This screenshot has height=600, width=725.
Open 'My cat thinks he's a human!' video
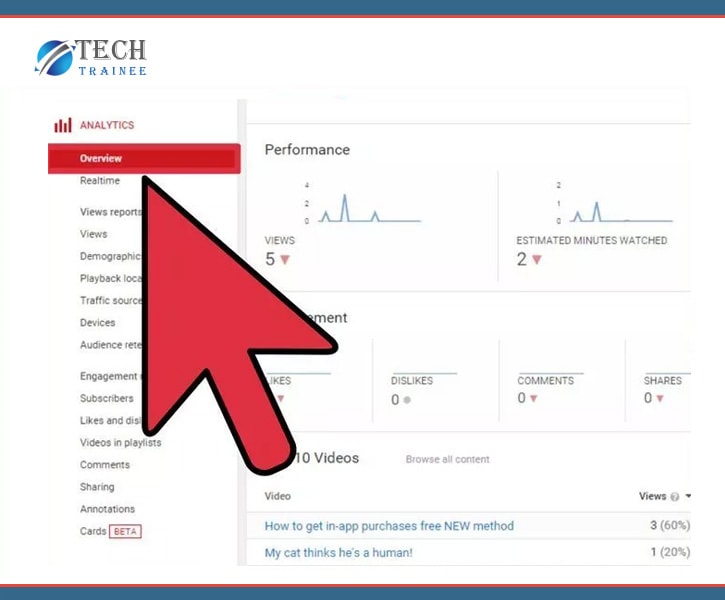click(x=338, y=553)
